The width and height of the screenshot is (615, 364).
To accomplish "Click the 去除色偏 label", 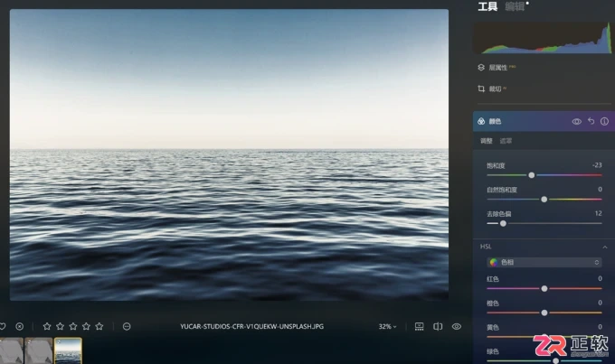I will pos(499,214).
